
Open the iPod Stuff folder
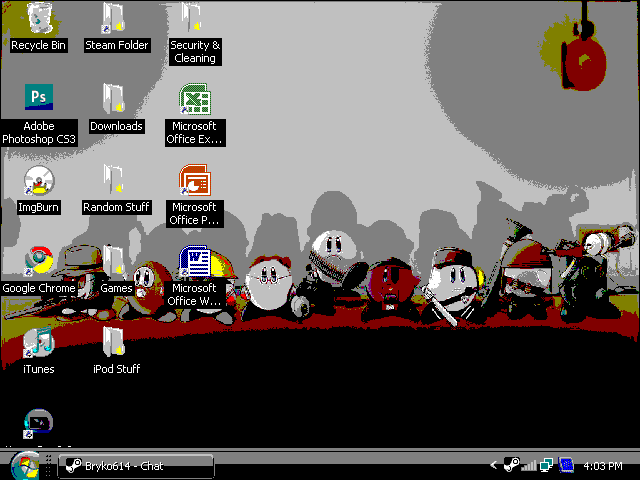(115, 342)
